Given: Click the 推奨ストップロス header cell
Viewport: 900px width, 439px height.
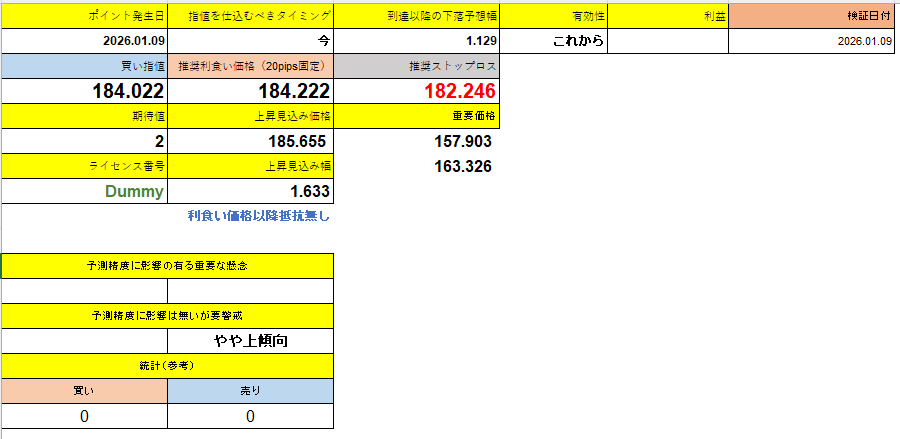Looking at the screenshot, I should click(x=417, y=66).
